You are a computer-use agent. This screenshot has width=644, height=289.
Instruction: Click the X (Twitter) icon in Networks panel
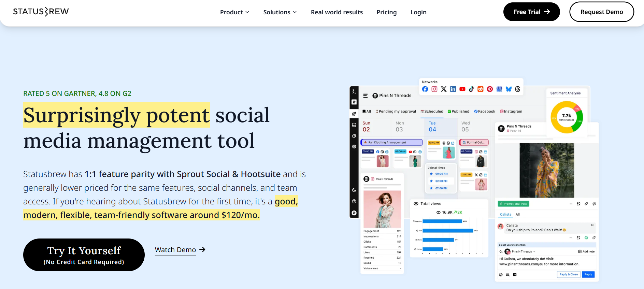pos(444,89)
